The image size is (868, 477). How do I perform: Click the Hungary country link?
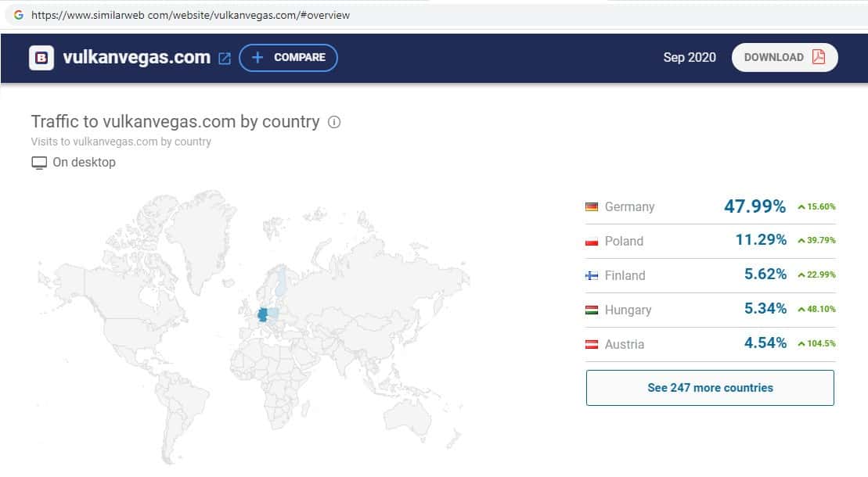628,310
